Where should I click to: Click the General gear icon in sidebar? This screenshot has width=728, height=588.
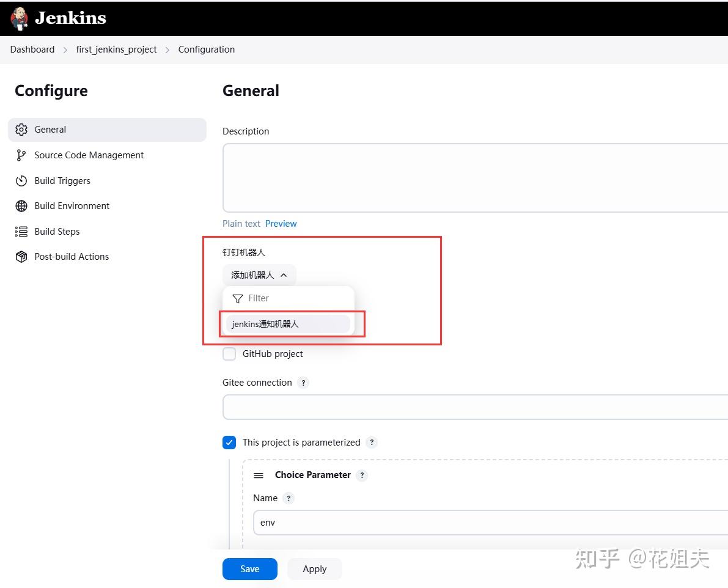pyautogui.click(x=21, y=130)
